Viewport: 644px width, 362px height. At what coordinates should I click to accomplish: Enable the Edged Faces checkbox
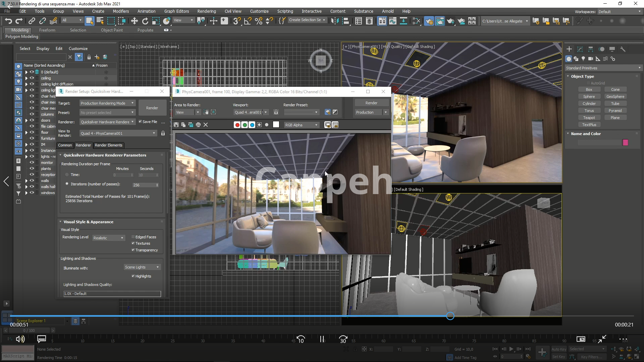click(133, 237)
